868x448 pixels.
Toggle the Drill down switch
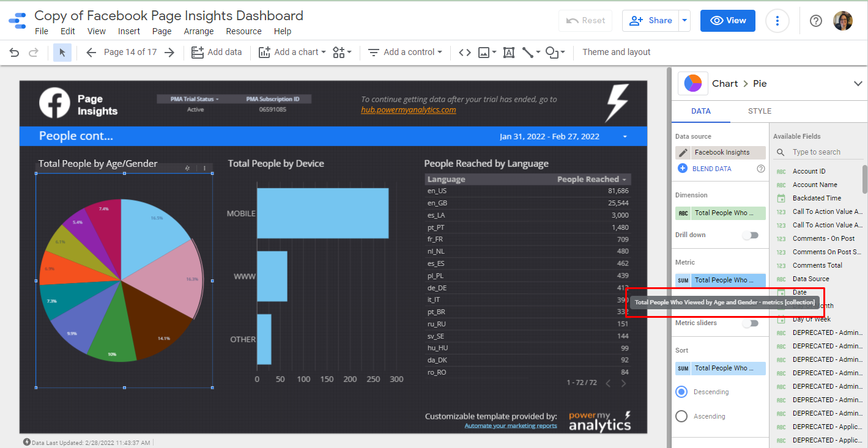750,235
